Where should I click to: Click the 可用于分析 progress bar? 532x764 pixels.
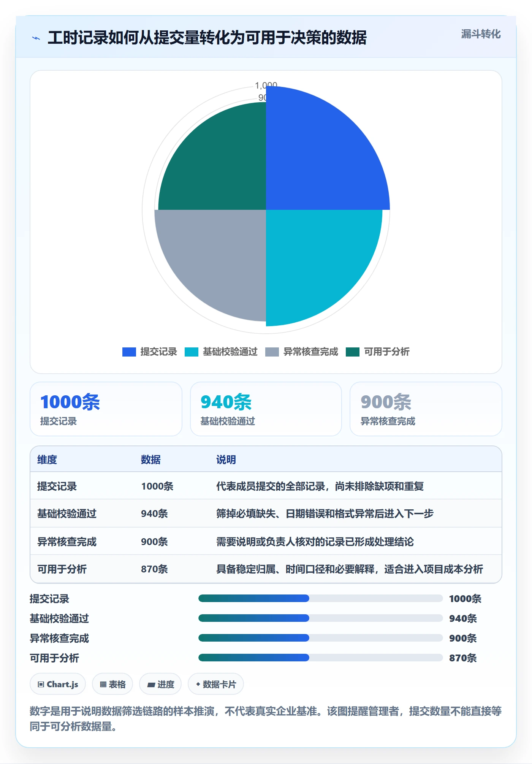tap(320, 658)
